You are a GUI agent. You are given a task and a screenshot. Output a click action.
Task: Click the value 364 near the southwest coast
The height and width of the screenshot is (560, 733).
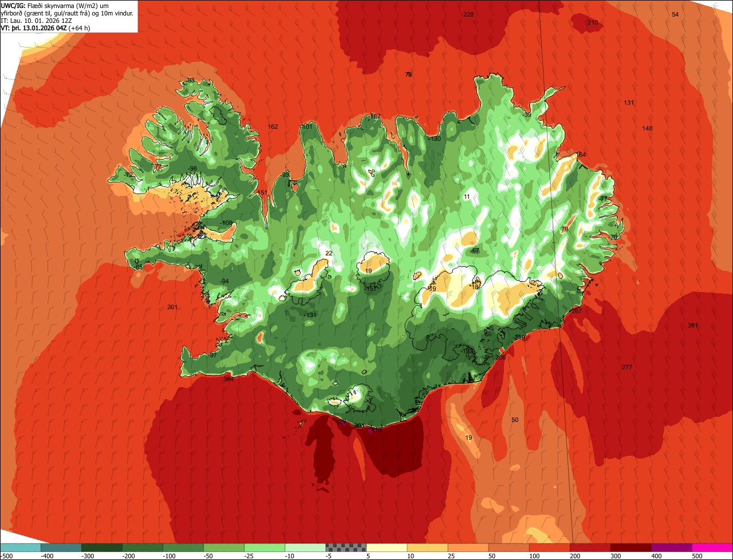[228, 379]
